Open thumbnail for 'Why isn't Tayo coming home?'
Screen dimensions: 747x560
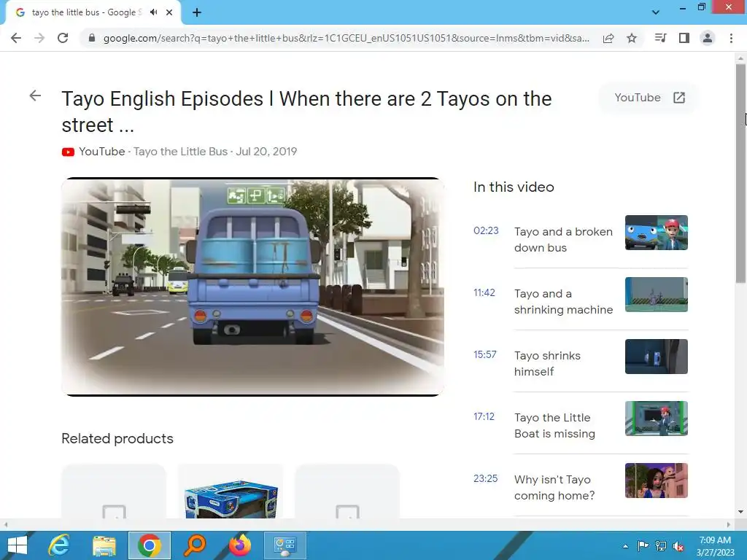coord(656,480)
